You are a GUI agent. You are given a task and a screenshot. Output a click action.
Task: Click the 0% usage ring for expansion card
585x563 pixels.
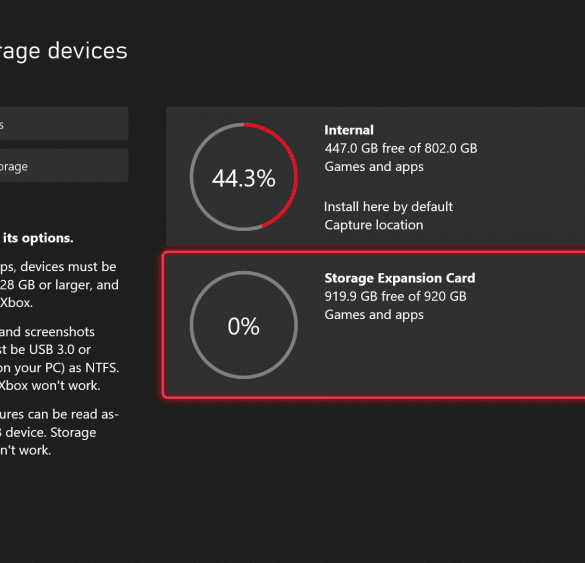(244, 325)
